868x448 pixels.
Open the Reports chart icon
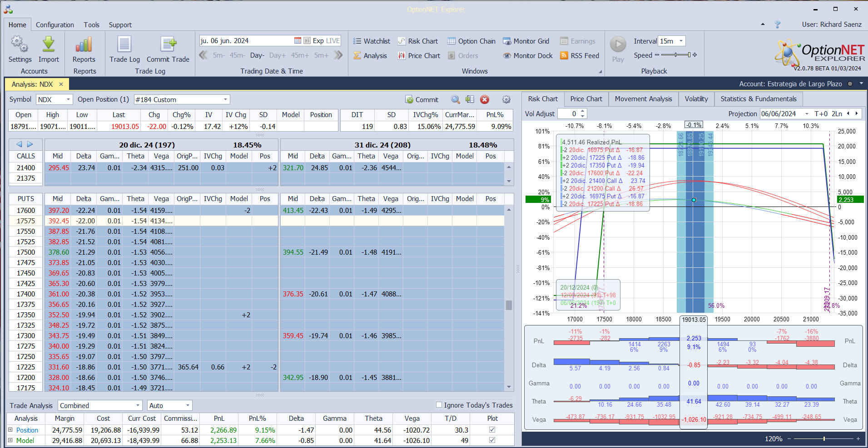click(x=84, y=44)
